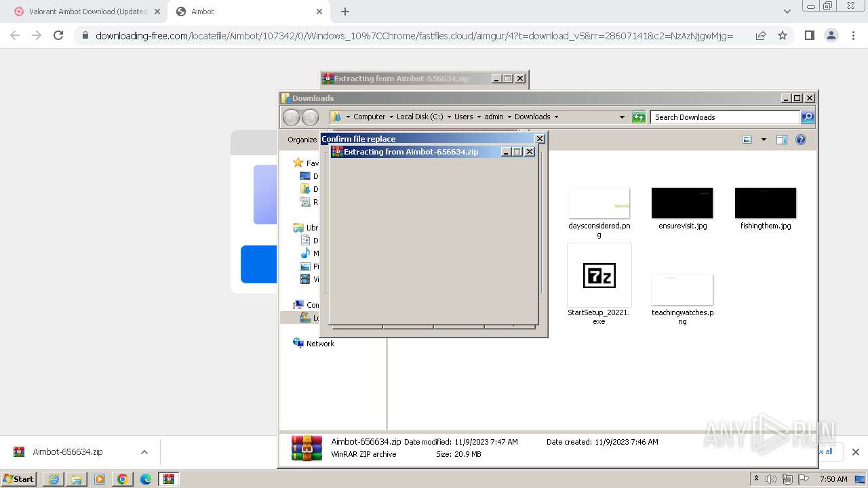Open the Windows Start menu
The height and width of the screenshot is (488, 868).
point(19,479)
